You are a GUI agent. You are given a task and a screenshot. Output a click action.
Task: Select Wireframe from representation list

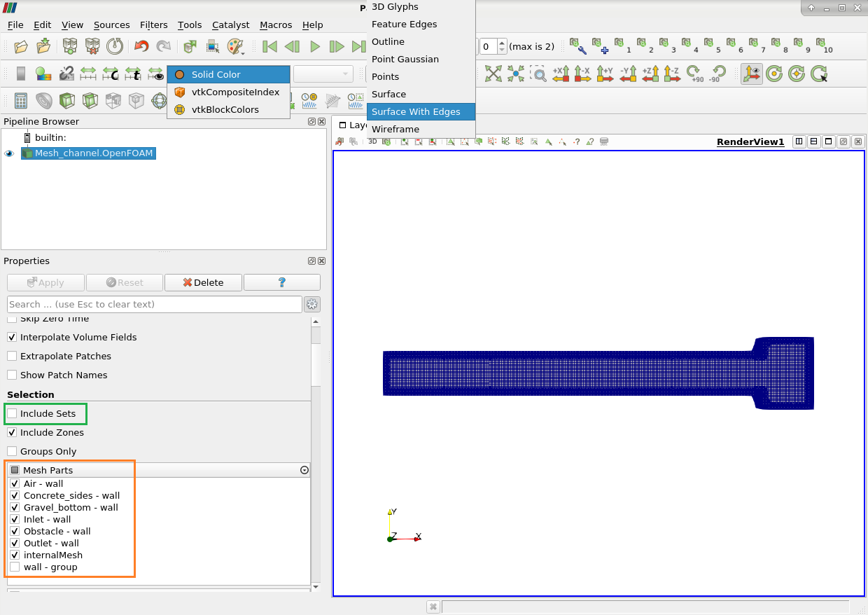point(395,130)
